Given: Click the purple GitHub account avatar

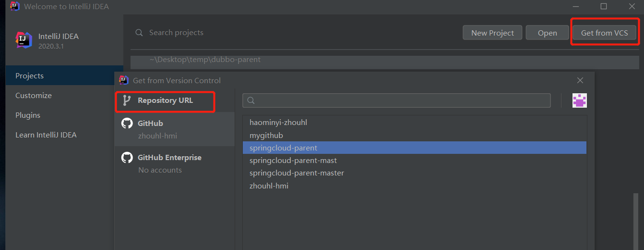Looking at the screenshot, I should point(580,100).
